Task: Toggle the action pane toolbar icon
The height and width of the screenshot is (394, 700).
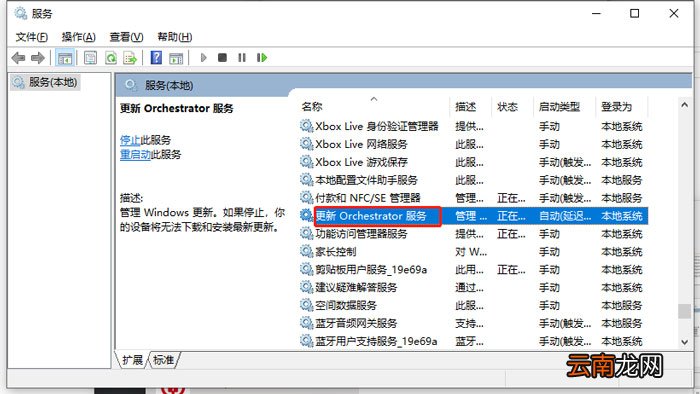Action: 176,58
